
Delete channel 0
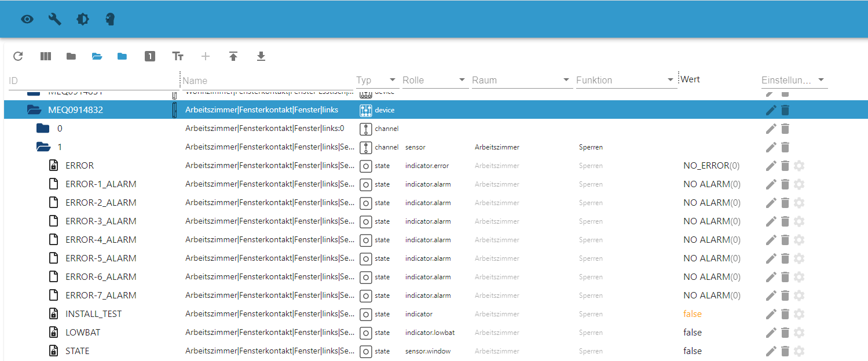coord(785,129)
